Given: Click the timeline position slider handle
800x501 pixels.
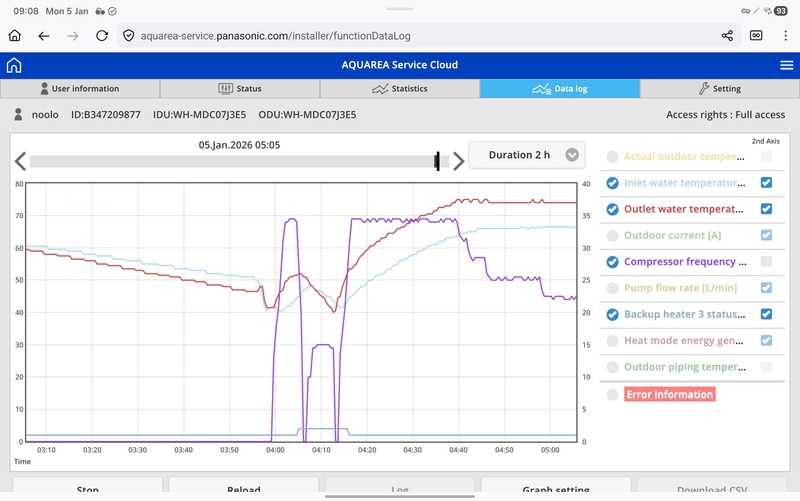Looking at the screenshot, I should (x=437, y=161).
